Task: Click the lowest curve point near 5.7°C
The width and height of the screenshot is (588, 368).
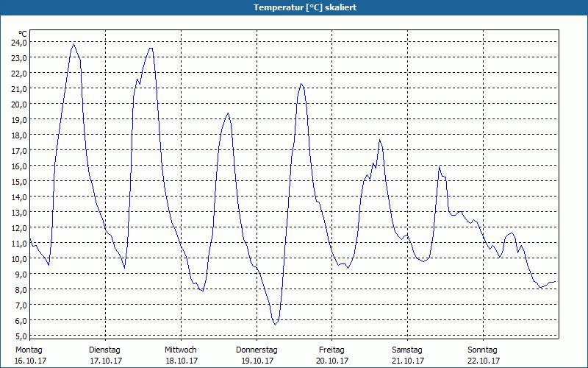Action: pos(275,325)
